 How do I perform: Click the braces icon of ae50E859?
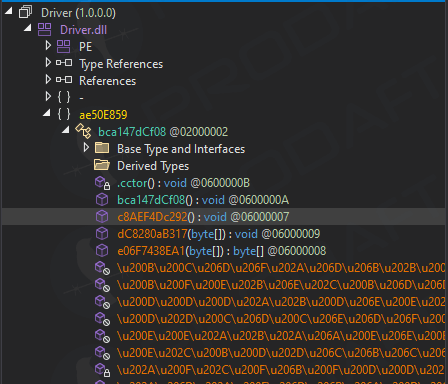pos(64,114)
